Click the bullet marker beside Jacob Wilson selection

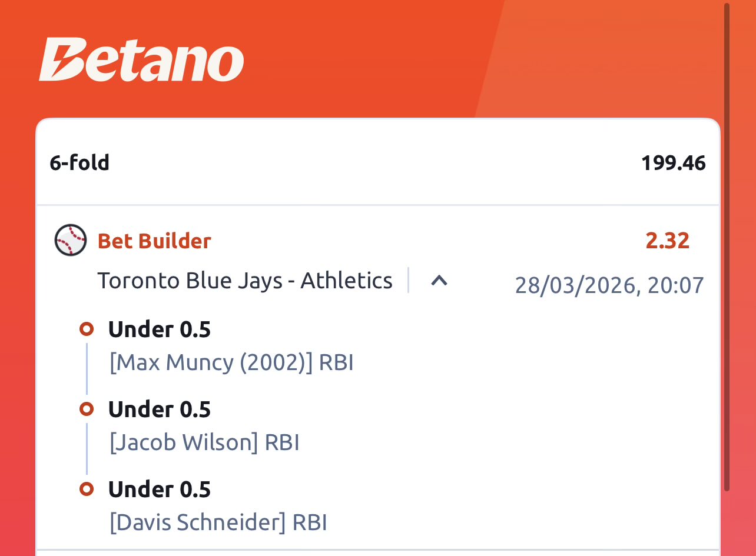click(x=87, y=409)
